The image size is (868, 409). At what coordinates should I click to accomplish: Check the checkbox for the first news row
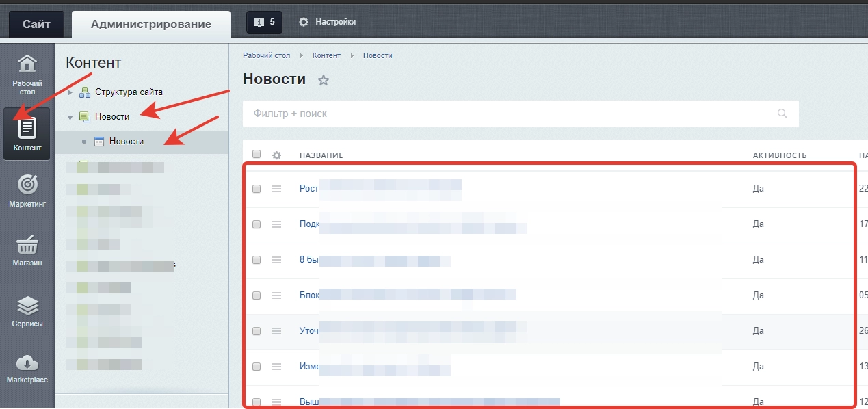pyautogui.click(x=257, y=189)
